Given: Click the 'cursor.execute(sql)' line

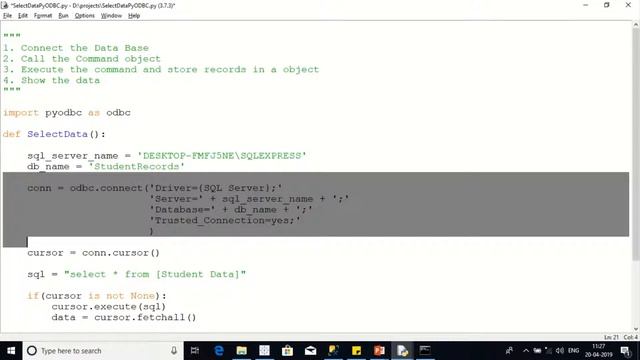Looking at the screenshot, I should point(109,307).
